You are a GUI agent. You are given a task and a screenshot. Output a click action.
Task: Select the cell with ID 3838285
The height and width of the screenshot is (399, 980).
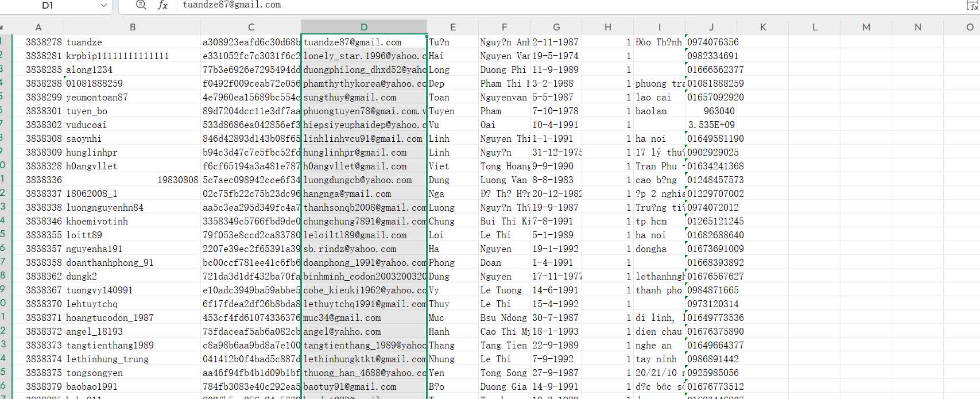point(38,69)
